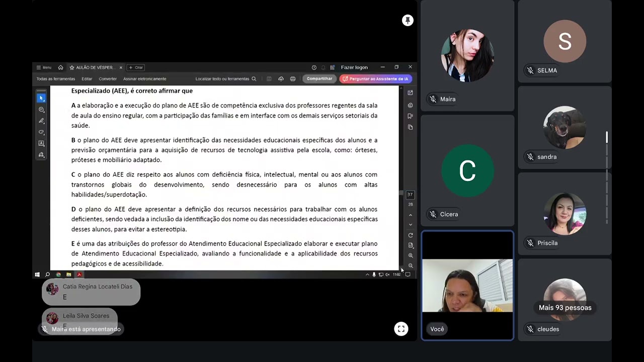Open the right-panel pages copy icon
This screenshot has width=644, height=362.
click(x=410, y=127)
